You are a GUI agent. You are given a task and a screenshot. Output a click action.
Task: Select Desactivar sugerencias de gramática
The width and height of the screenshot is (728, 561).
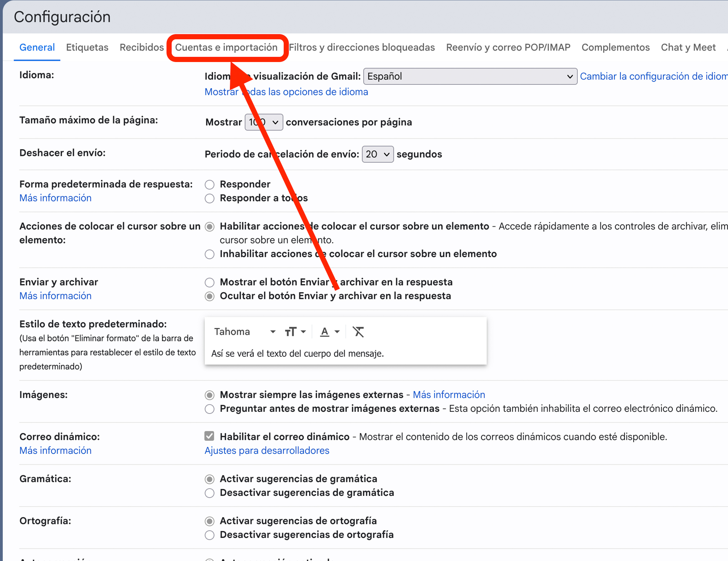(209, 493)
